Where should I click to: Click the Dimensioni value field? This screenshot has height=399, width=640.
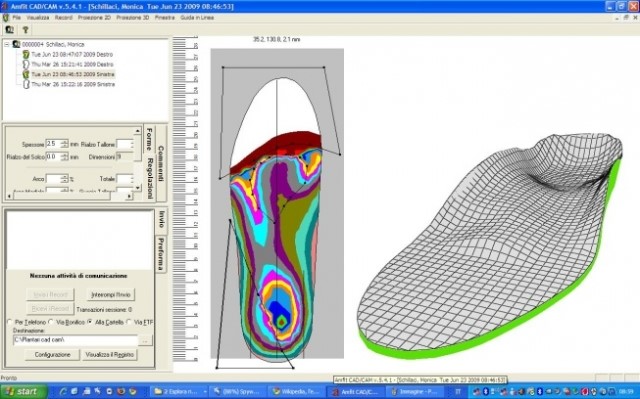[x=125, y=157]
